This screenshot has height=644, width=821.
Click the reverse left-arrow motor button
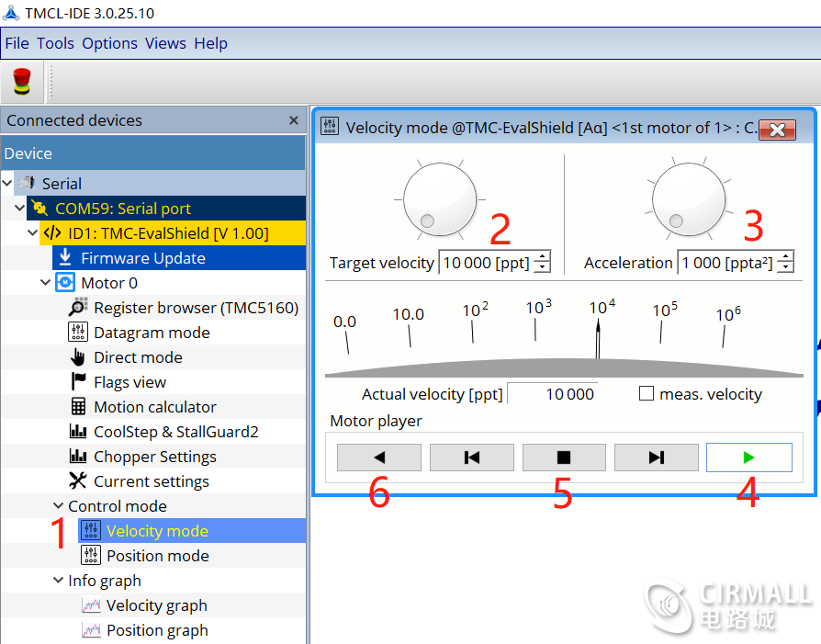378,458
